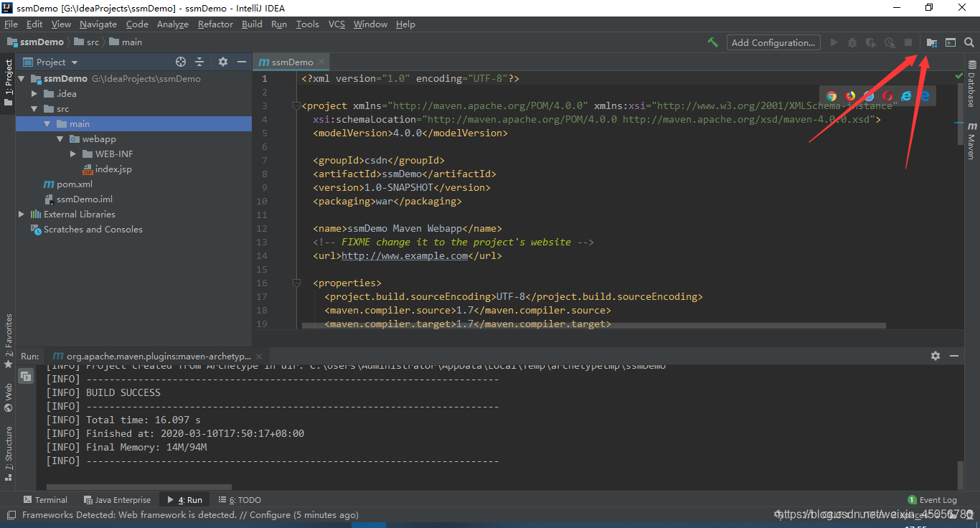The height and width of the screenshot is (528, 980).
Task: Click locate/scroll-from-source target icon in Project panel
Action: click(x=181, y=62)
